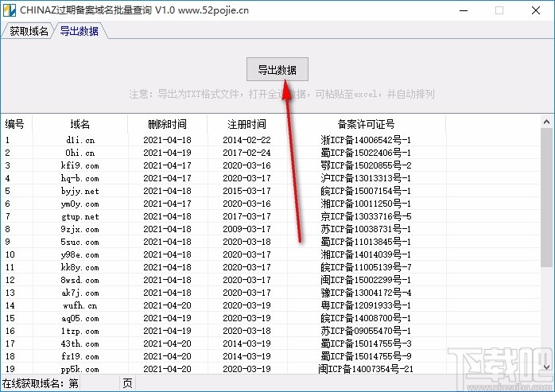Select domain aq05.com
The height and width of the screenshot is (392, 555).
point(80,318)
